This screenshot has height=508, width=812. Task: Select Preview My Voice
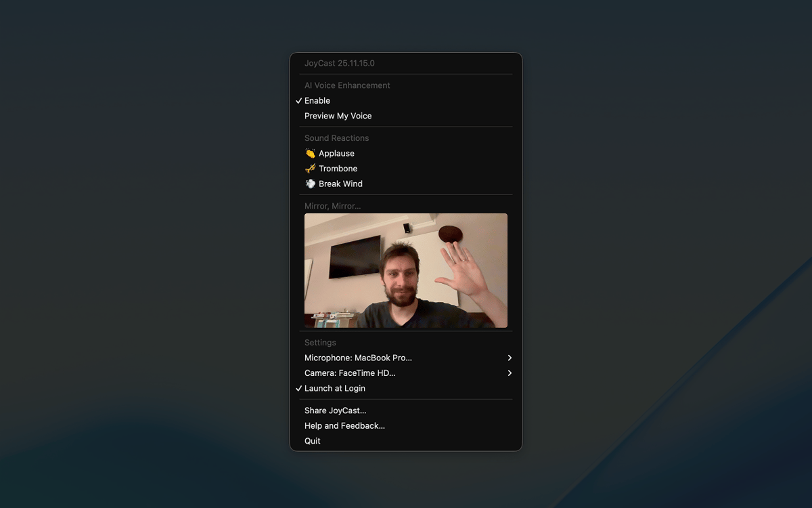click(x=338, y=116)
